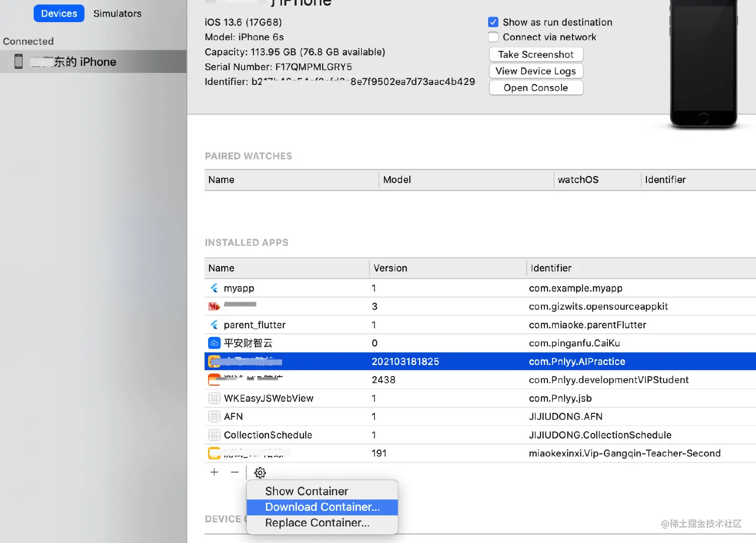This screenshot has height=543, width=756.
Task: Click Name column header in Paired Watches
Action: [292, 179]
